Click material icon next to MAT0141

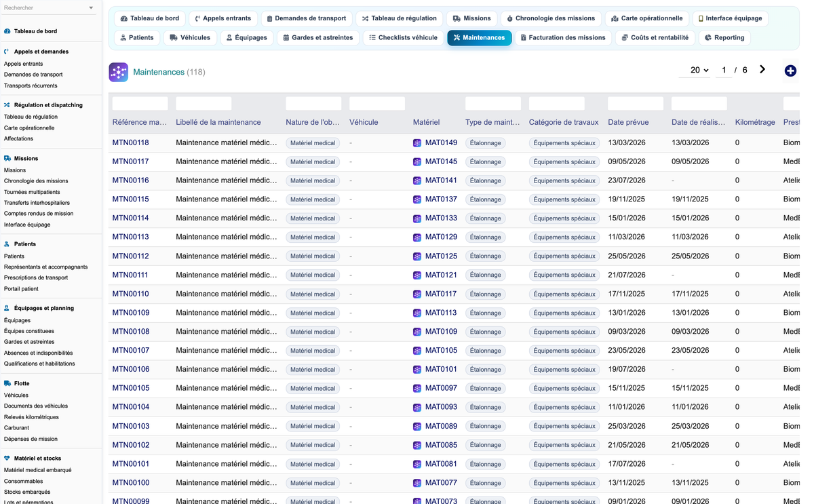click(417, 180)
